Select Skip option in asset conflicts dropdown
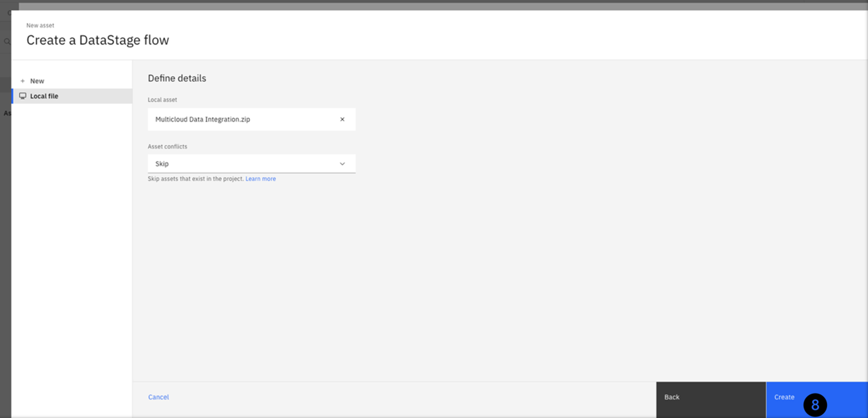868x418 pixels. coord(250,164)
